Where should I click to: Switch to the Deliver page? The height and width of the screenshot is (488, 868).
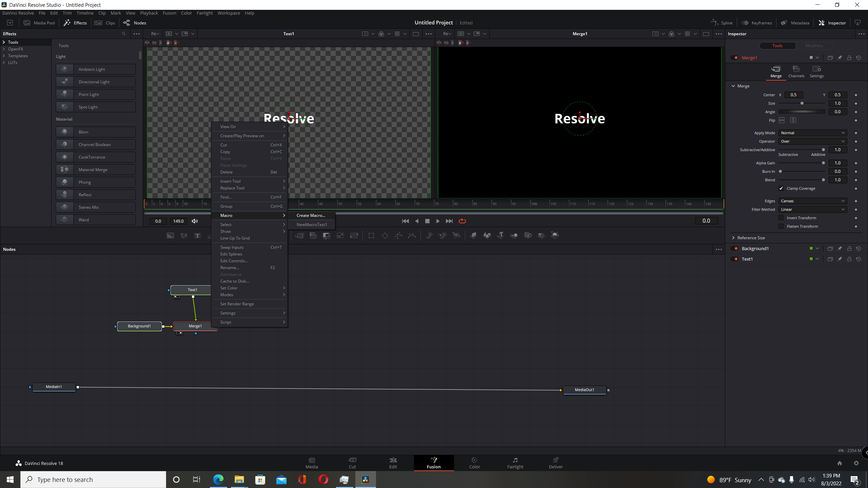[556, 463]
